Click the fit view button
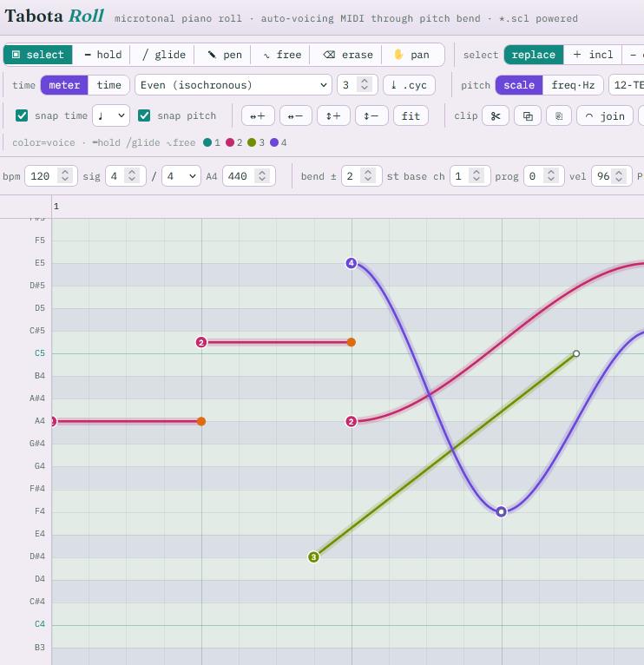644x665 pixels. click(411, 115)
